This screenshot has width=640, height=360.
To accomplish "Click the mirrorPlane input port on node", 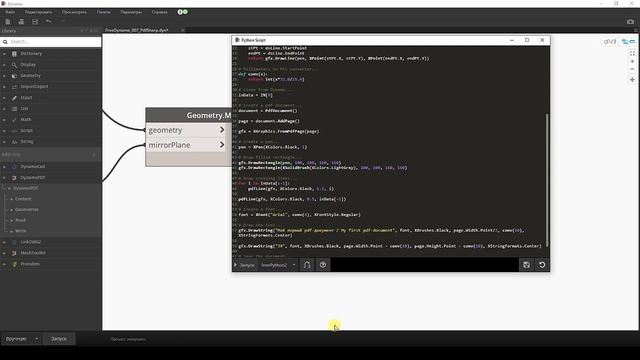I will 186,145.
